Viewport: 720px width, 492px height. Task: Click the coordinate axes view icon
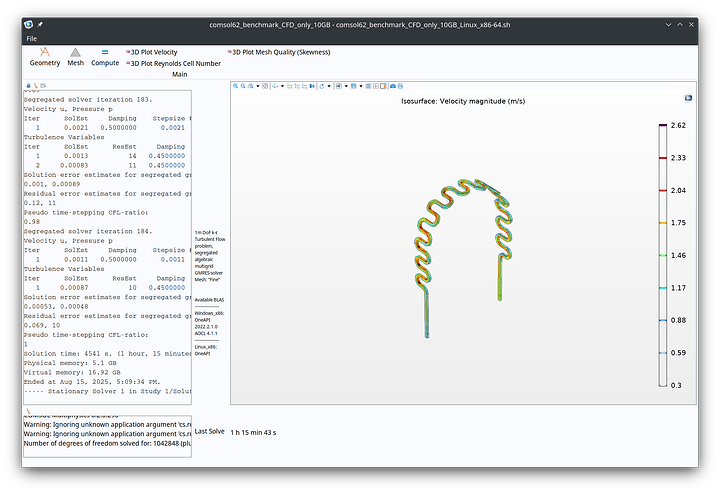pyautogui.click(x=275, y=86)
